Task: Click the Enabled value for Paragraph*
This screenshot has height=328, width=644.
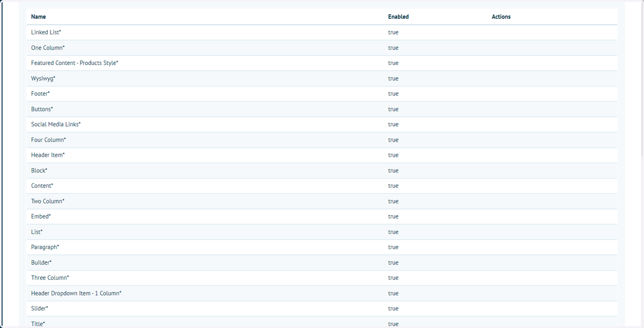Action: [x=393, y=246]
